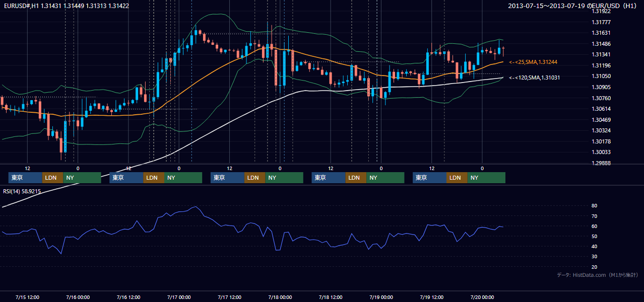Select the 7/17 00:00 time label
Viewport: 644px width, 302px height.
[x=179, y=297]
